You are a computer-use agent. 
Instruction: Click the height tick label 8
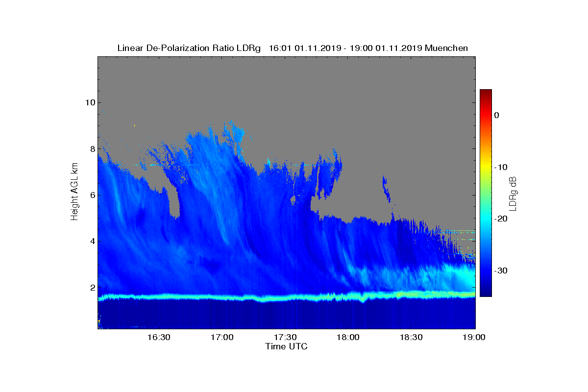click(92, 148)
